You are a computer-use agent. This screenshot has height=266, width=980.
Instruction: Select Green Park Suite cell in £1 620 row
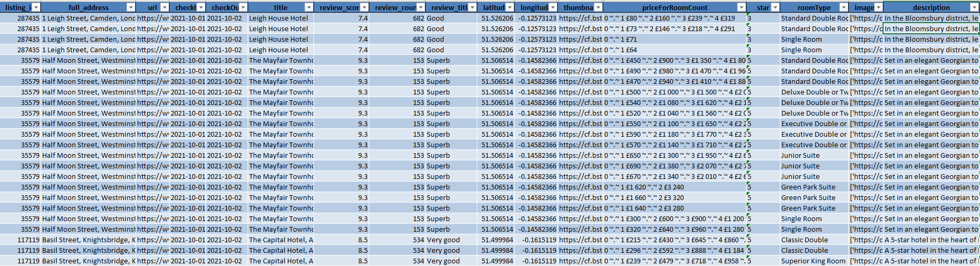[x=815, y=187]
